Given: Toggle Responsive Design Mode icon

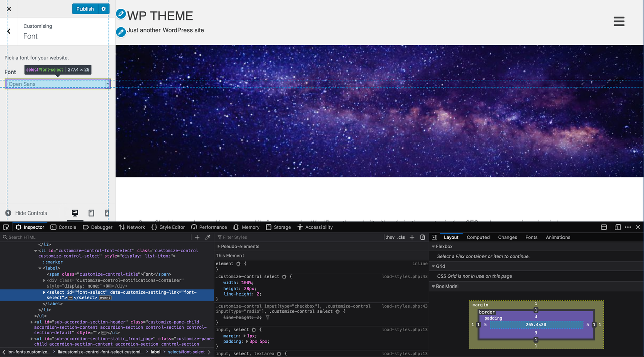Looking at the screenshot, I should coord(617,227).
